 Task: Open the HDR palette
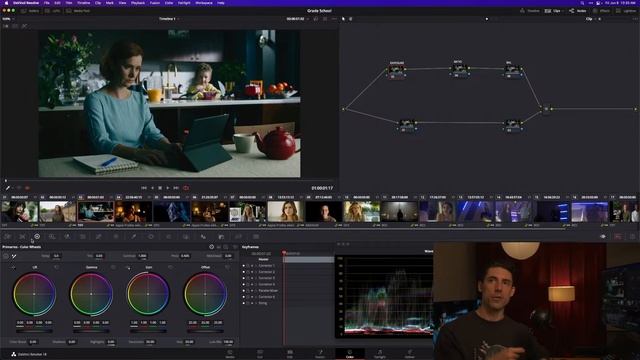click(52, 237)
